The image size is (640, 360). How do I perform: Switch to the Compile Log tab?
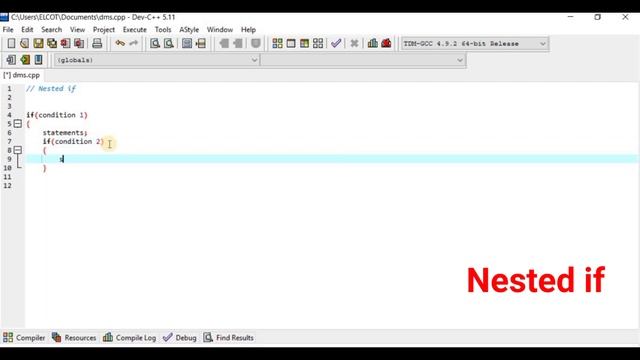point(129,338)
